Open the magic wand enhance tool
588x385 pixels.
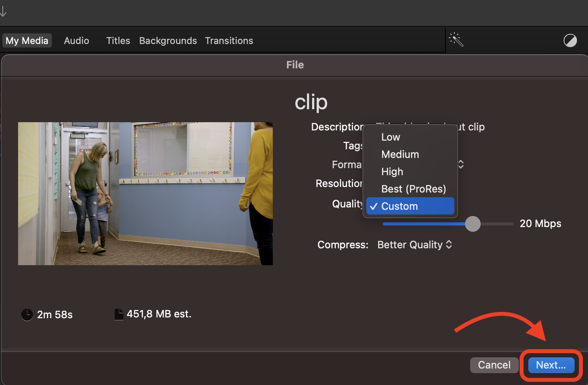click(457, 40)
